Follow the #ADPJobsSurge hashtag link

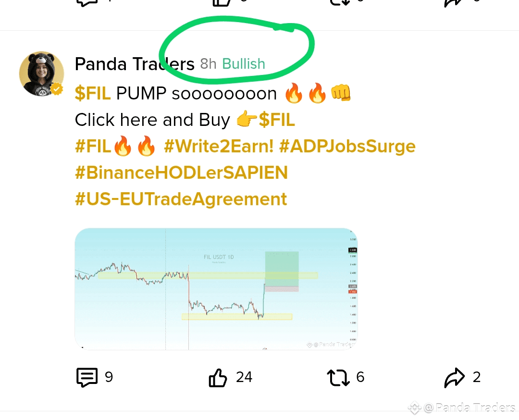click(347, 146)
